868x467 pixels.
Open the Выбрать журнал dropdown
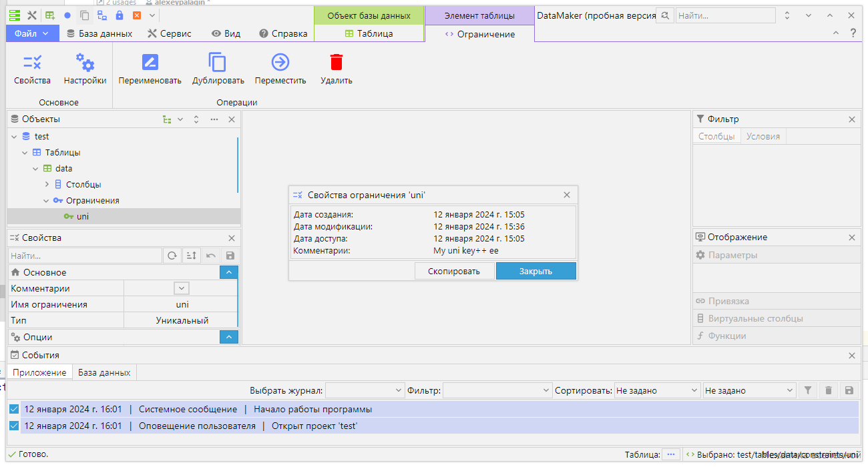click(x=365, y=390)
